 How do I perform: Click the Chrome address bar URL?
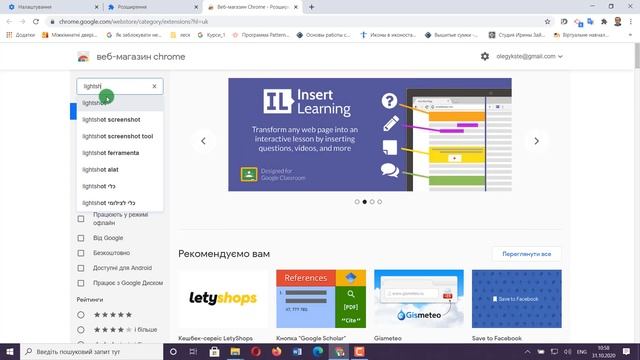pos(133,22)
